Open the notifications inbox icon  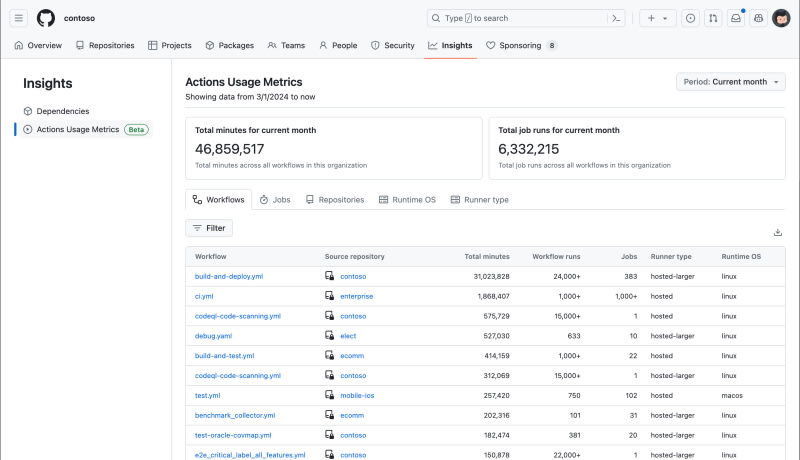[x=736, y=18]
